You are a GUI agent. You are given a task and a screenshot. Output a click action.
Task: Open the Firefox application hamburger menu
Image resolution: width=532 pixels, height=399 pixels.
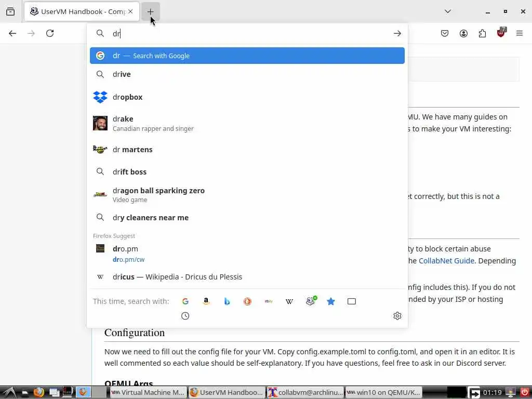tap(520, 33)
